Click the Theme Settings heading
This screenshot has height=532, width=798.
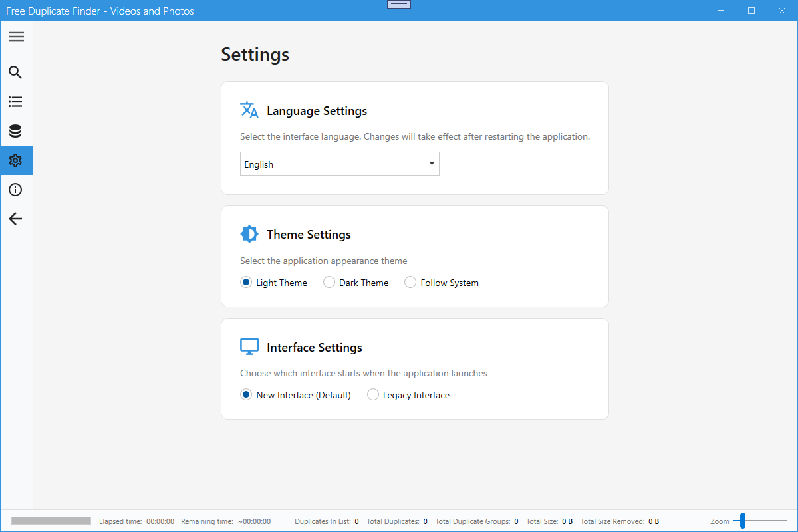point(309,235)
